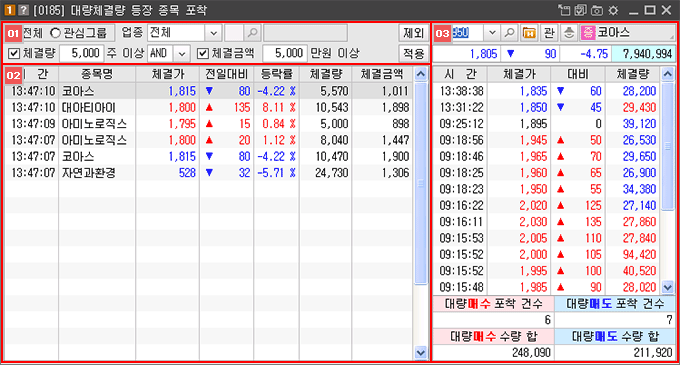680x365 pixels.
Task: Click the 528 체결가 cell
Action: pos(168,173)
